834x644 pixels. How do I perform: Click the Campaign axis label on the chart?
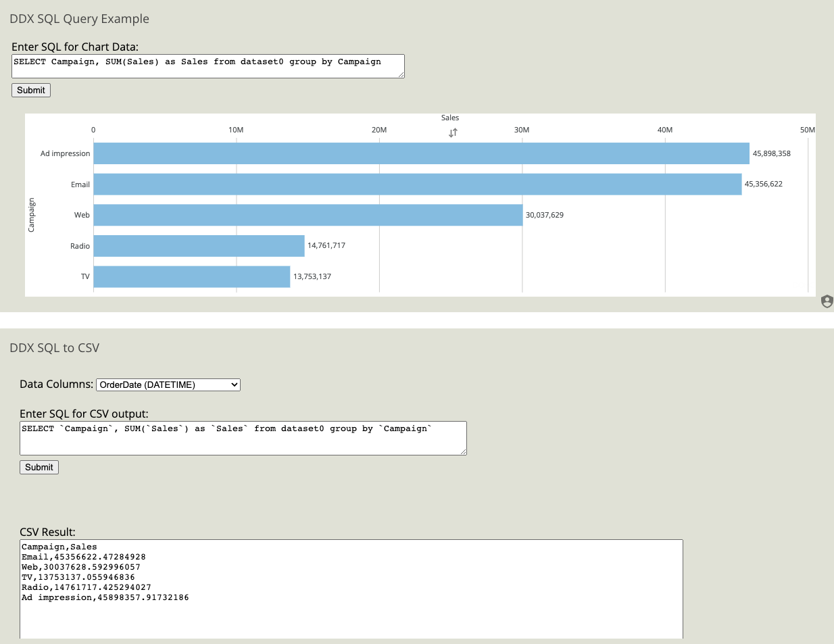click(x=31, y=215)
